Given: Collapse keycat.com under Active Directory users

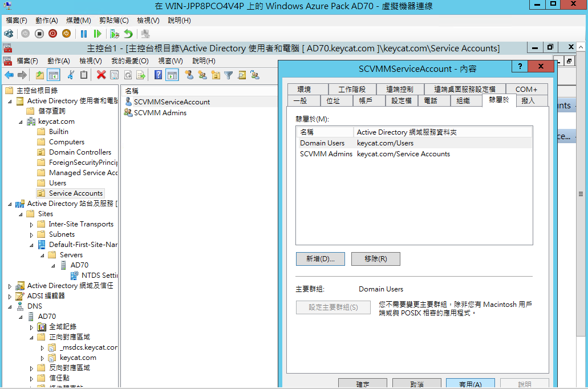Looking at the screenshot, I should coord(21,122).
